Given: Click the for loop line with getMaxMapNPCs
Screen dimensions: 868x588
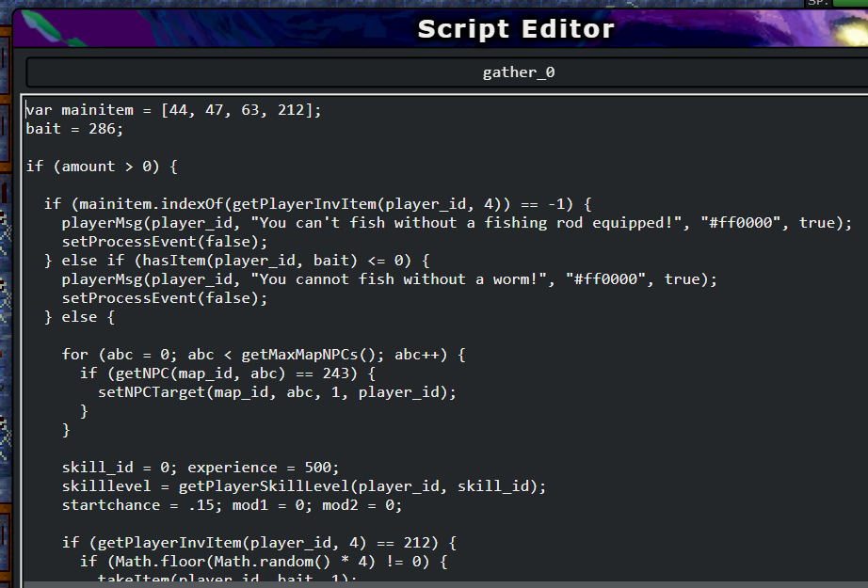Looking at the screenshot, I should point(264,355).
